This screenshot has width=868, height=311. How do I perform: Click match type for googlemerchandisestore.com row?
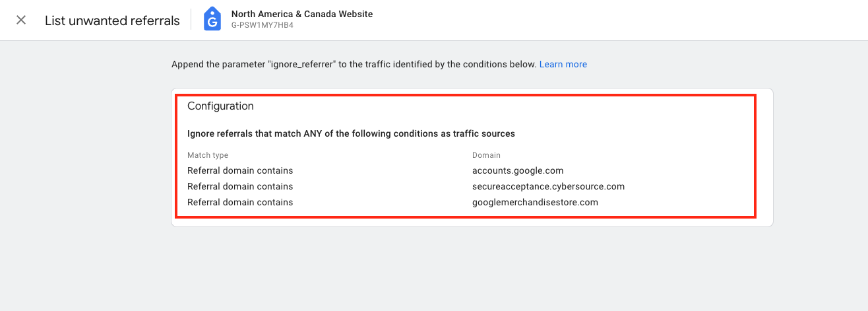[x=240, y=202]
